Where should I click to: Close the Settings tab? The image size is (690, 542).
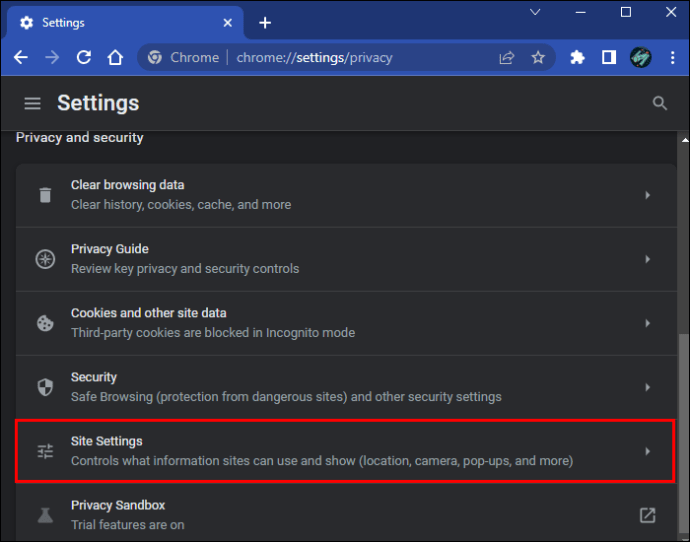(x=228, y=23)
